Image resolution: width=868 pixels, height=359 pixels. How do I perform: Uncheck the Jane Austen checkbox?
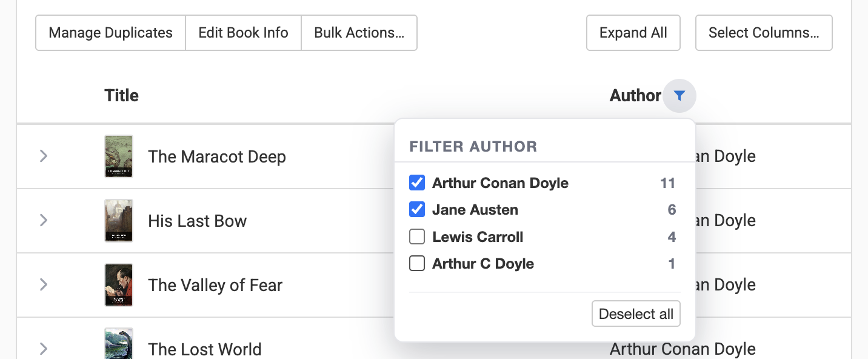[x=417, y=210]
